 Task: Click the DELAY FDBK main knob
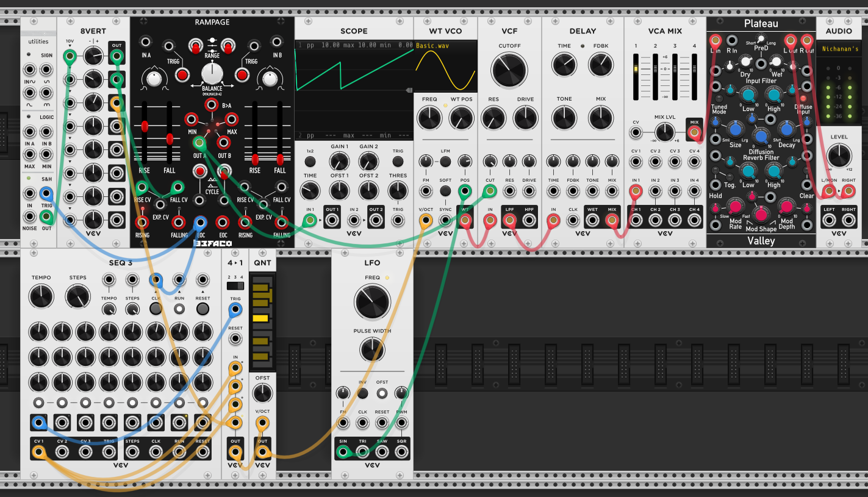tap(601, 65)
